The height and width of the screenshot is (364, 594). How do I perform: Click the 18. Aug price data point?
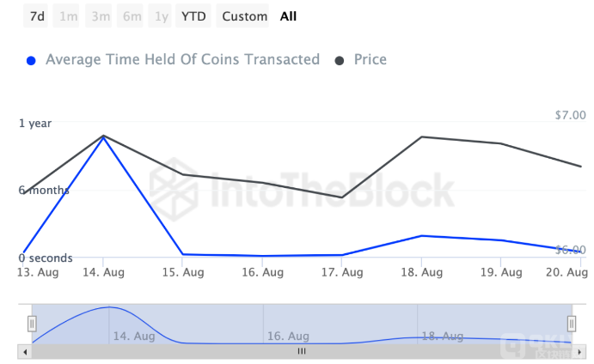(421, 136)
